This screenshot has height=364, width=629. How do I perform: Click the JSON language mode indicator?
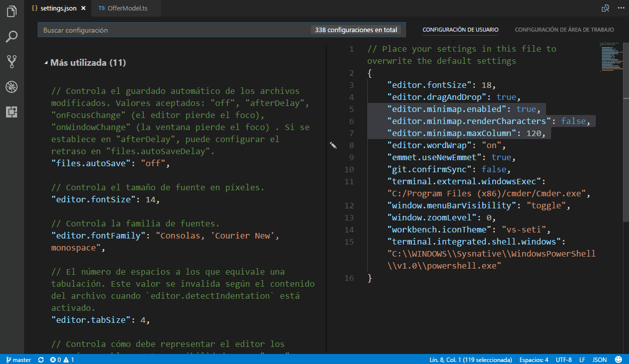click(599, 360)
